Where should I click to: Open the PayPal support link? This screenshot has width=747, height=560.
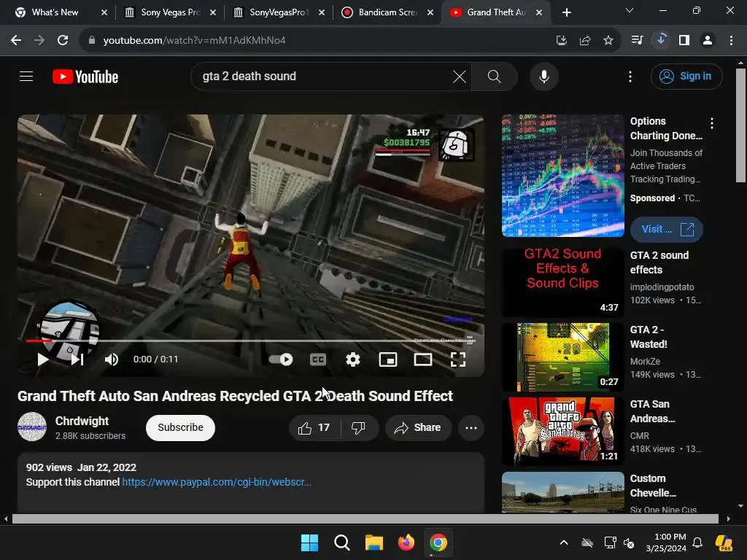[x=217, y=482]
